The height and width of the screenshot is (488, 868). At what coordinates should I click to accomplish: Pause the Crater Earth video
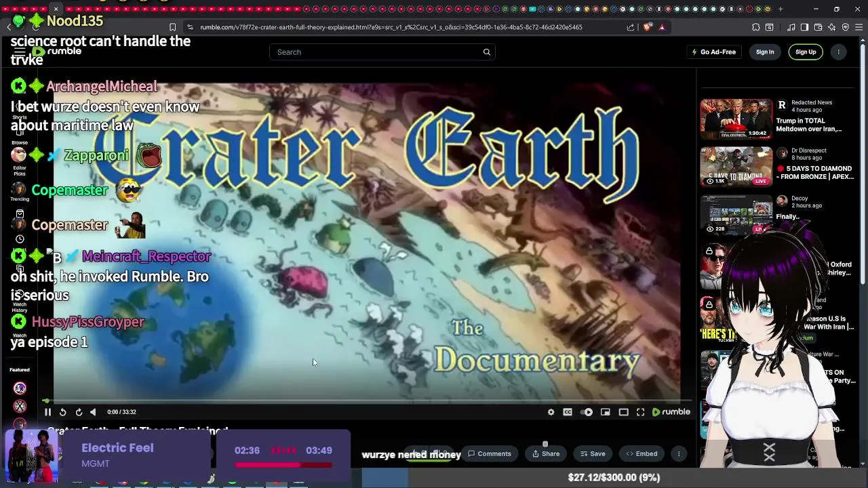47,412
